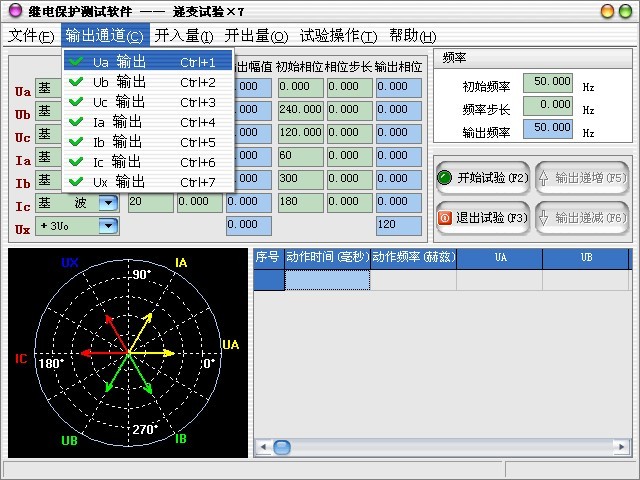This screenshot has height=480, width=640.
Task: Open the Uc waveform type combo box
Action: coord(49,134)
